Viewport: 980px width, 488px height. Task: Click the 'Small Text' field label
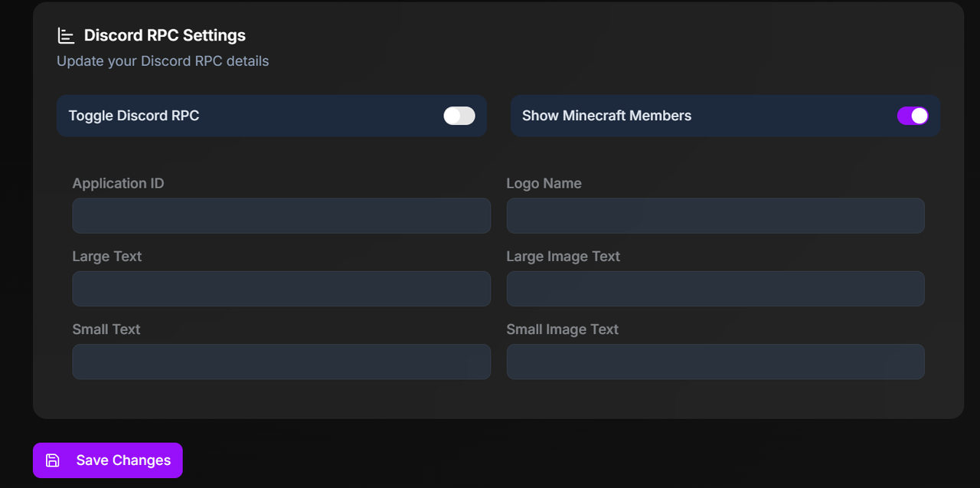point(106,329)
